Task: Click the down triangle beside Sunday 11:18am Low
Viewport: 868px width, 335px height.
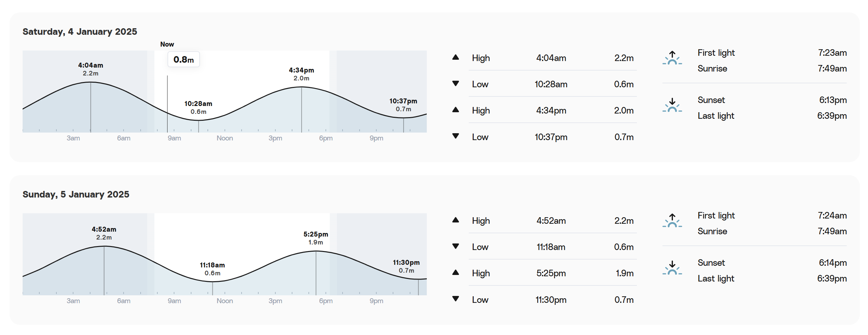Action: 456,246
